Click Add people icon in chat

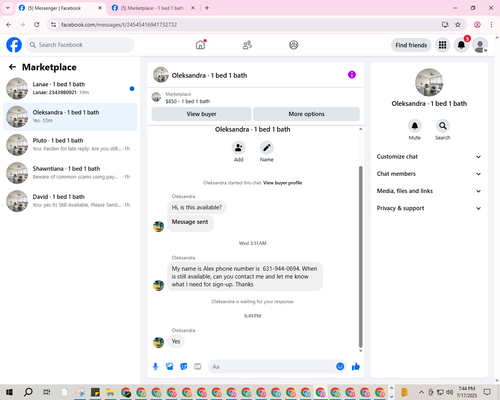[x=239, y=148]
